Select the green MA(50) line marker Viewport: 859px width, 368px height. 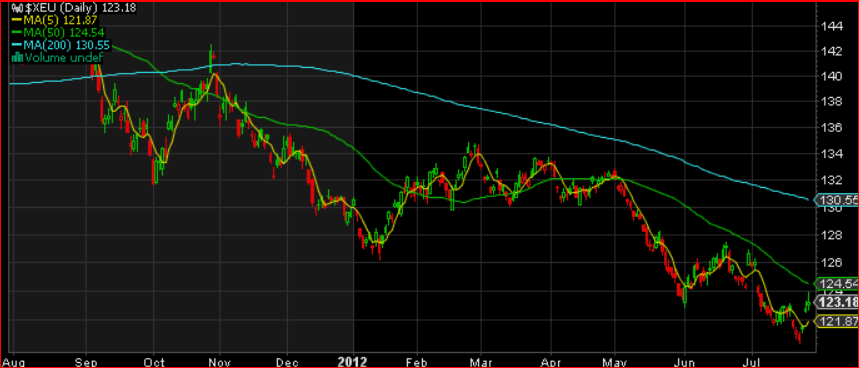point(15,32)
